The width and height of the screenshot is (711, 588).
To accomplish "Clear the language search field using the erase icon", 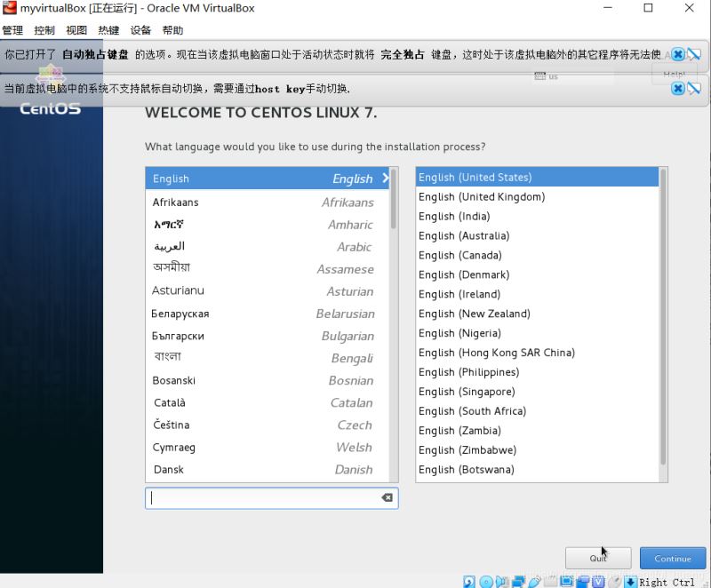I will pyautogui.click(x=387, y=497).
